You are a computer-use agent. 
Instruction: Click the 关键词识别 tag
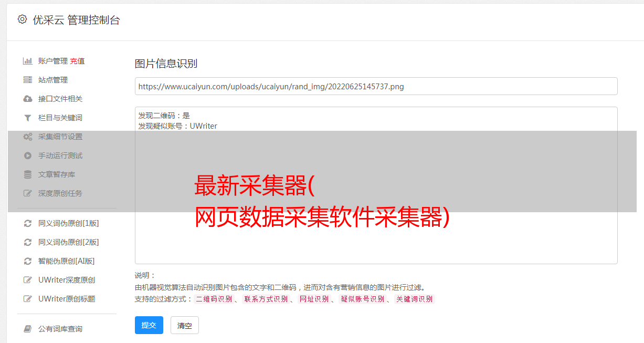[x=415, y=299]
